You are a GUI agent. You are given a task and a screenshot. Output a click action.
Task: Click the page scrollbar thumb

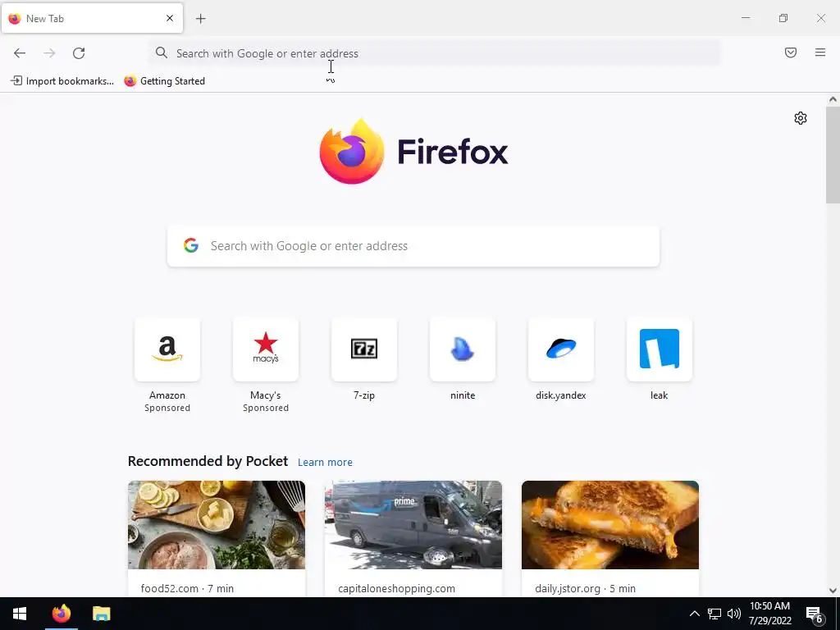(833, 155)
